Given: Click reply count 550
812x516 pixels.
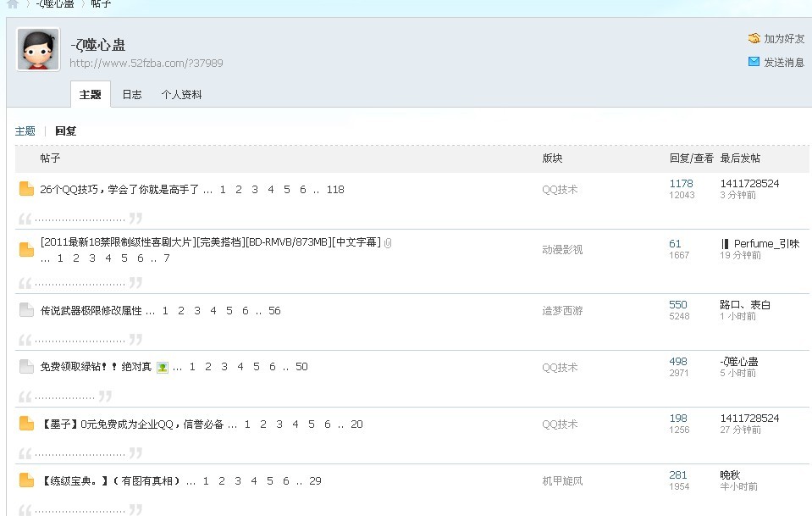Looking at the screenshot, I should coord(678,305).
